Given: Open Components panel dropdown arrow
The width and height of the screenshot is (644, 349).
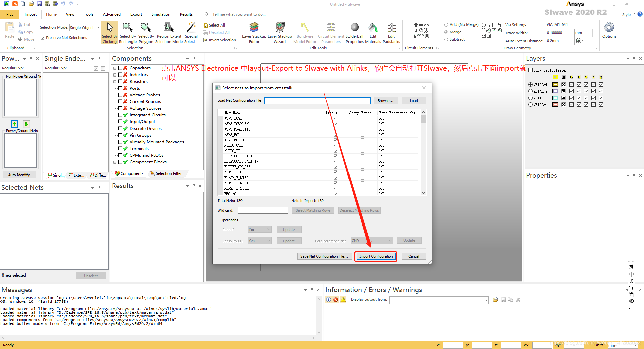Looking at the screenshot, I should coord(187,59).
